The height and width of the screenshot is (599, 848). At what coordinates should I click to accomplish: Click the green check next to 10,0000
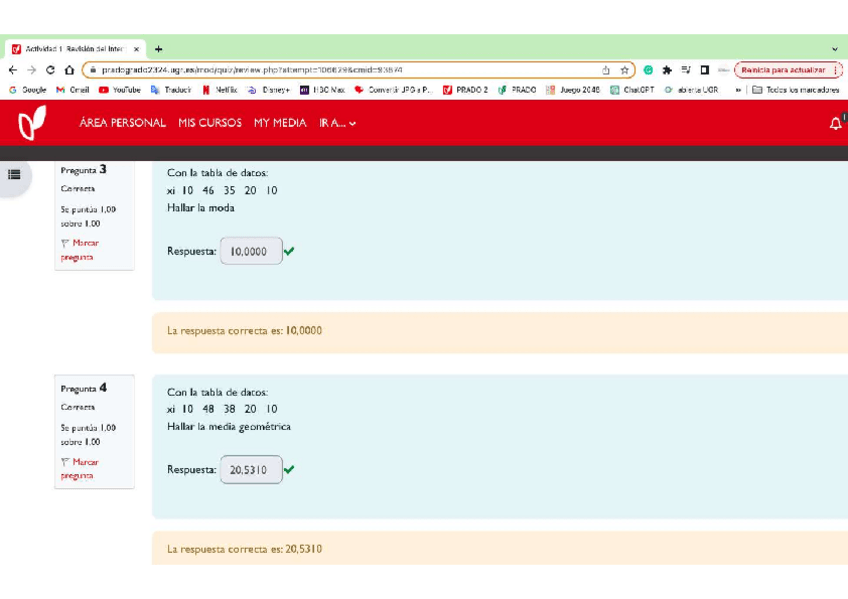(x=289, y=251)
